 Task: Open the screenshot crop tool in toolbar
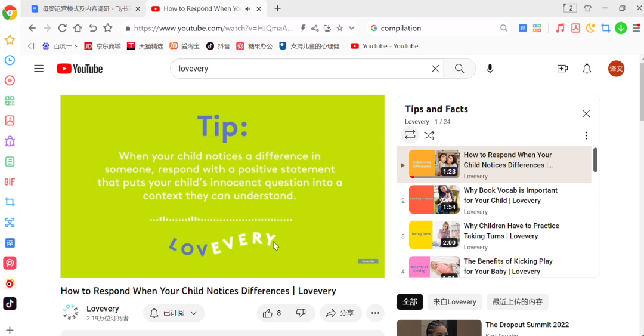pyautogui.click(x=605, y=28)
